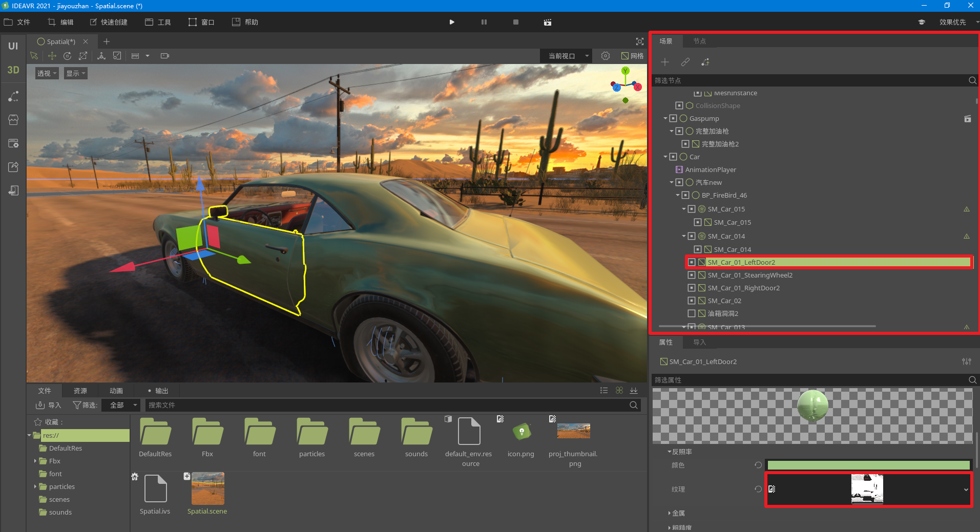Viewport: 980px width, 532px height.
Task: Open the 工具 menu
Action: (x=158, y=23)
